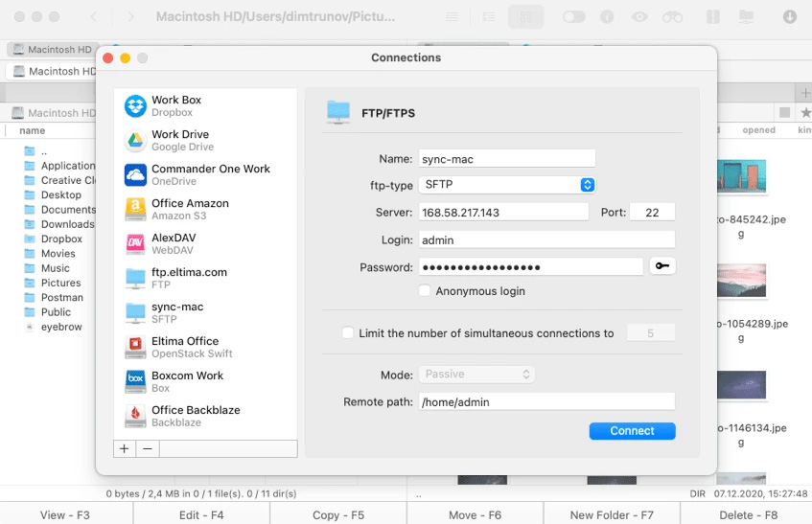The image size is (812, 524).
Task: Open the Mode Passive dropdown
Action: coord(476,375)
